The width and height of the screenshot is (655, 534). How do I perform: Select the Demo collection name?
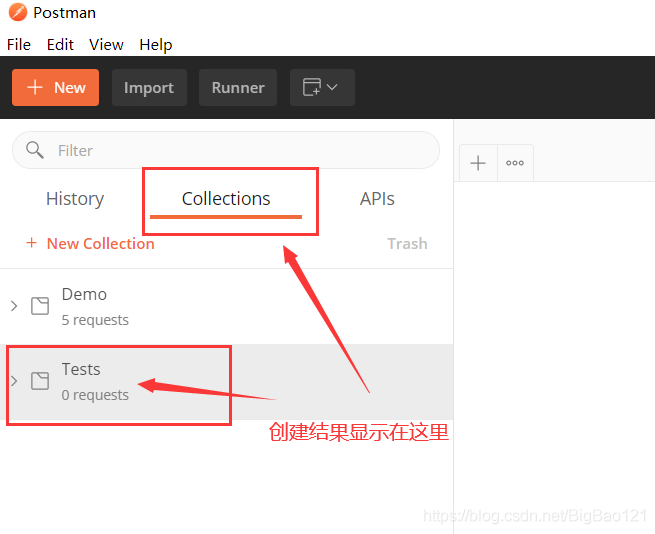pyautogui.click(x=84, y=294)
